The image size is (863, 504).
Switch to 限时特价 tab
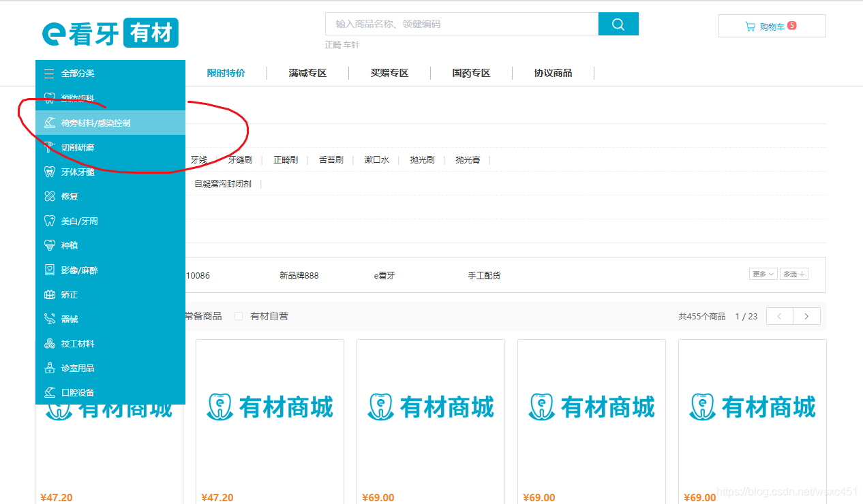click(x=226, y=73)
